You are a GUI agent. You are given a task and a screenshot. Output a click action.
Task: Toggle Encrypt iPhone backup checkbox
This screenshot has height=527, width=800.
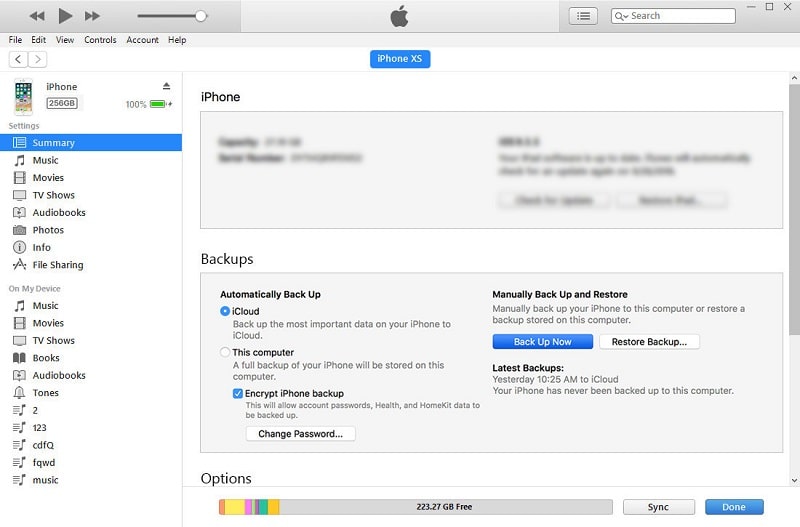pos(237,393)
